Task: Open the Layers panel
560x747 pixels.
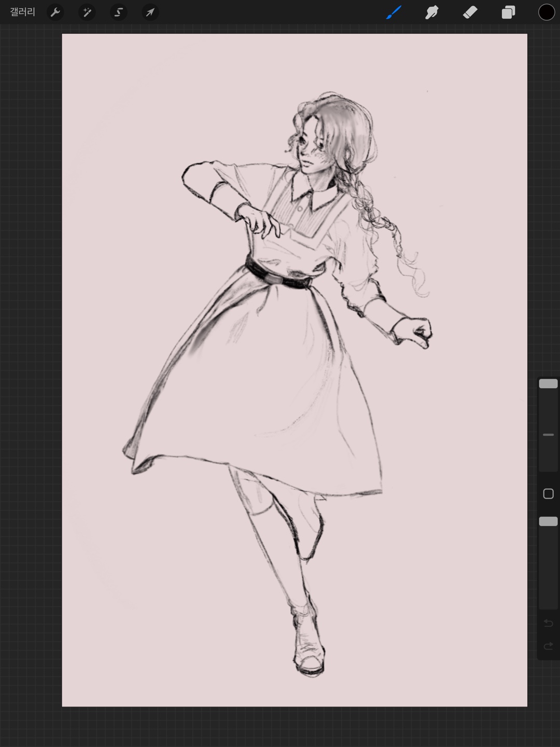Action: (x=508, y=12)
